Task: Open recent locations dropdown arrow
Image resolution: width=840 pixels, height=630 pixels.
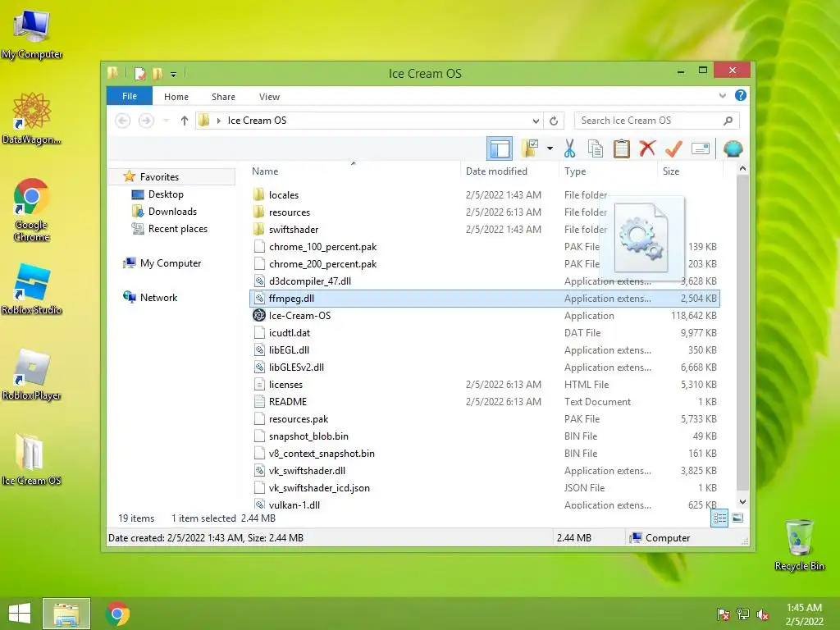Action: [x=166, y=121]
